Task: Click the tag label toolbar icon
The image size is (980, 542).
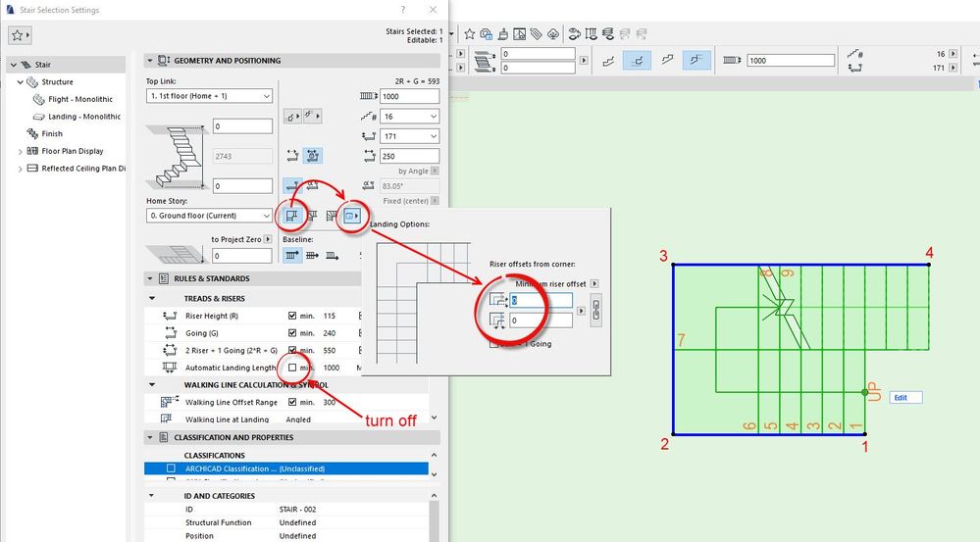Action: 537,34
